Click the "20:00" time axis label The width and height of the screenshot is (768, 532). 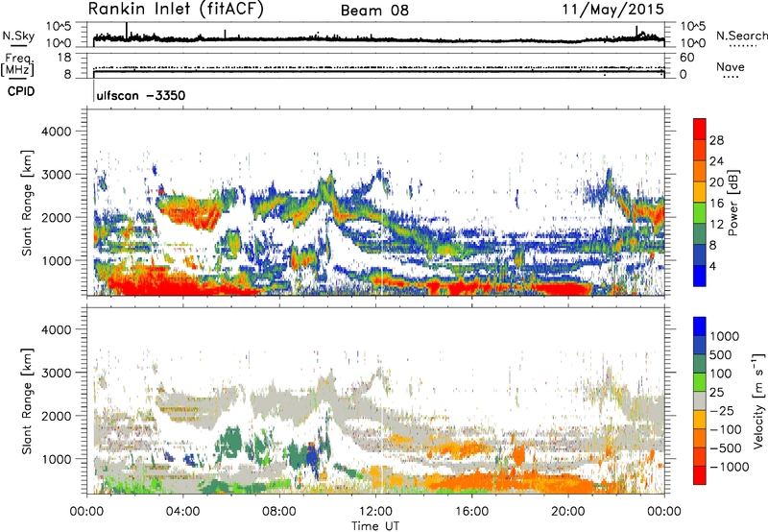pos(568,512)
